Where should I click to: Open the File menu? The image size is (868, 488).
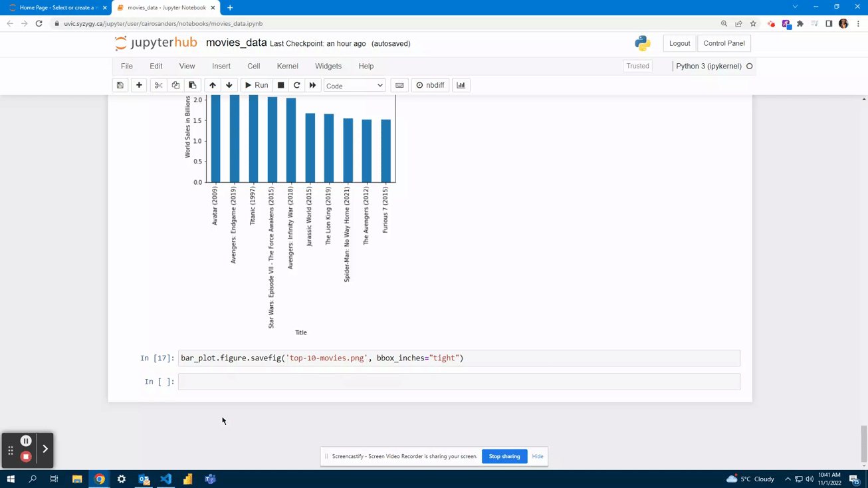tap(127, 66)
